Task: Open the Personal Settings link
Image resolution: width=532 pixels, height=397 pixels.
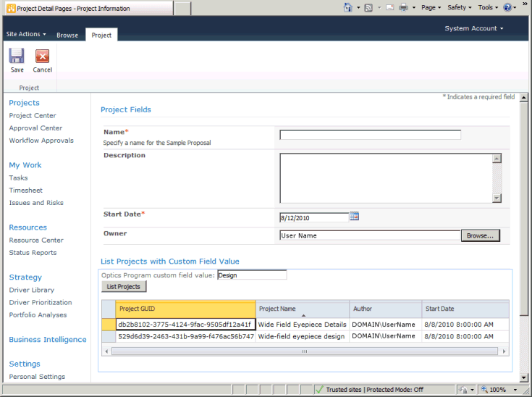Action: [x=37, y=377]
